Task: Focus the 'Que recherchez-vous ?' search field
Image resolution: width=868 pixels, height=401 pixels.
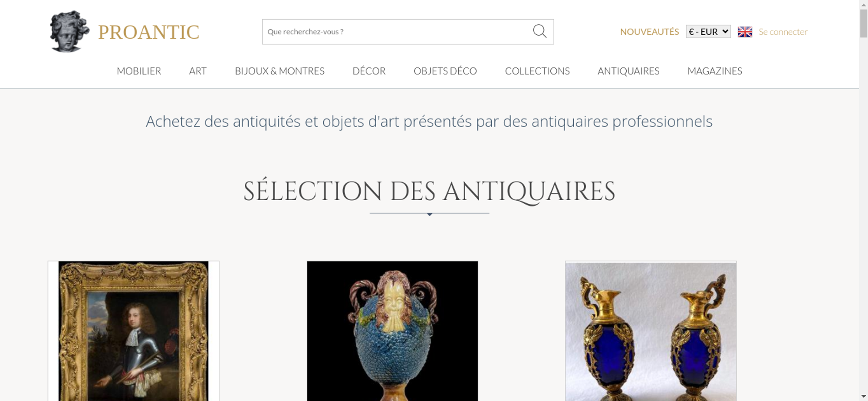Action: tap(397, 32)
